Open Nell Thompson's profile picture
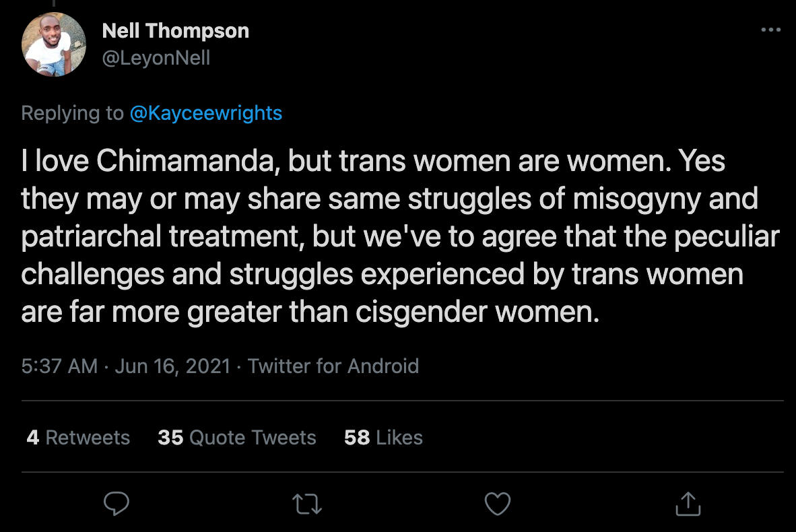 tap(54, 44)
